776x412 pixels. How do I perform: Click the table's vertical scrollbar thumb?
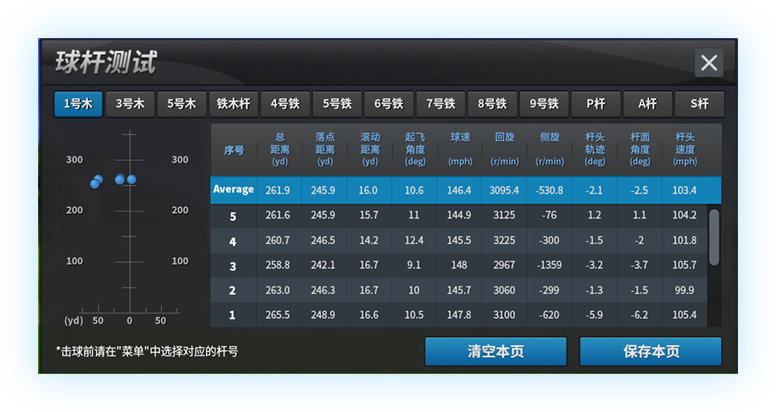tap(714, 237)
